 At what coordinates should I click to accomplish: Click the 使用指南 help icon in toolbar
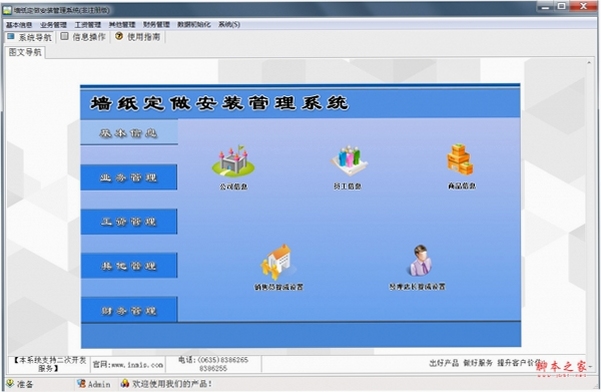119,36
